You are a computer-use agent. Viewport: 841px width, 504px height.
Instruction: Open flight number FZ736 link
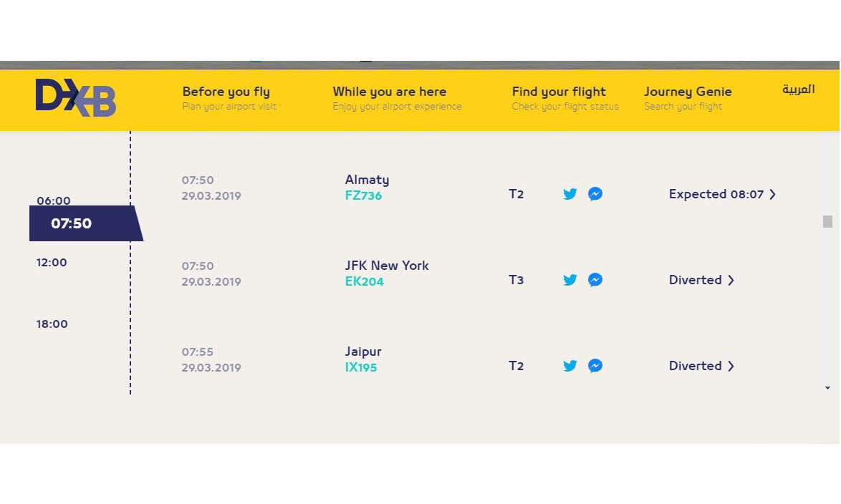[x=363, y=195]
